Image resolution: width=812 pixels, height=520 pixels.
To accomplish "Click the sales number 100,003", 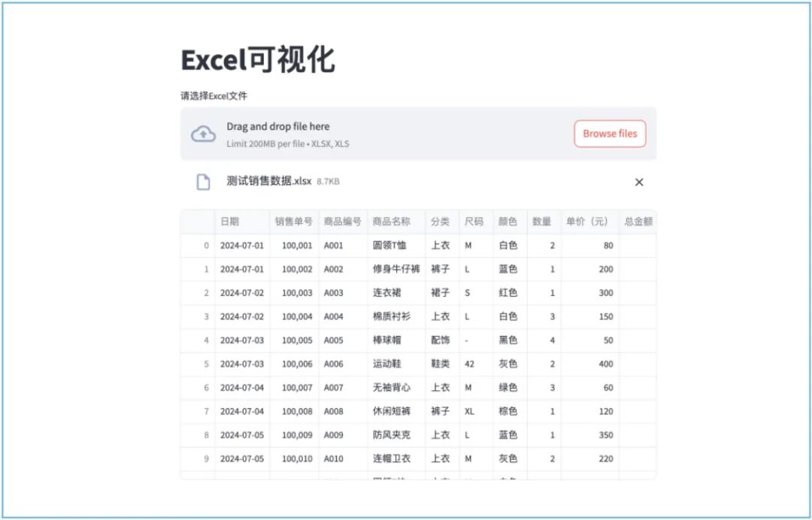I will click(294, 293).
